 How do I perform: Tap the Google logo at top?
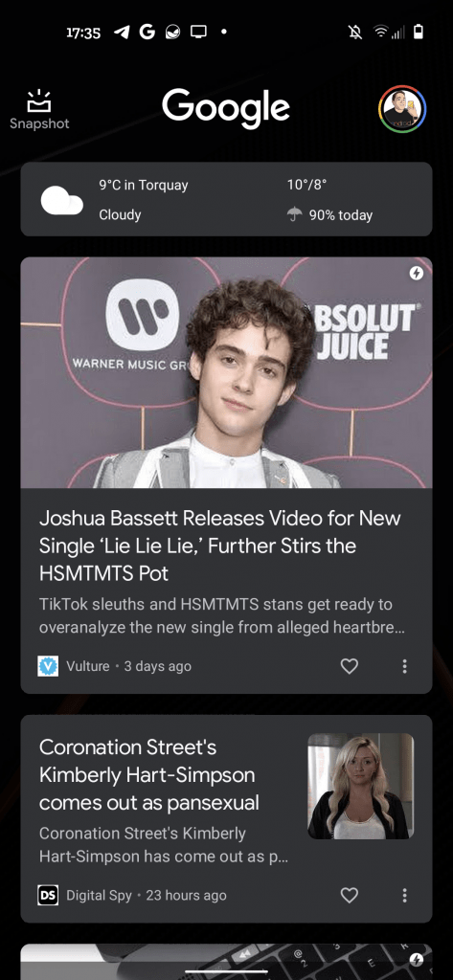pos(226,109)
